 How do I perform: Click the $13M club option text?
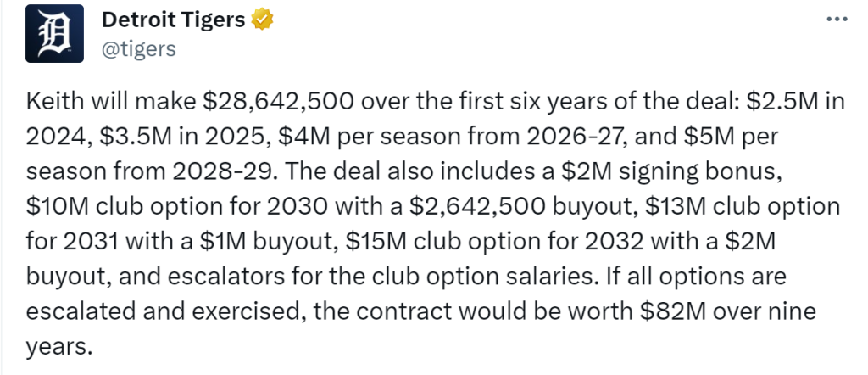[743, 207]
